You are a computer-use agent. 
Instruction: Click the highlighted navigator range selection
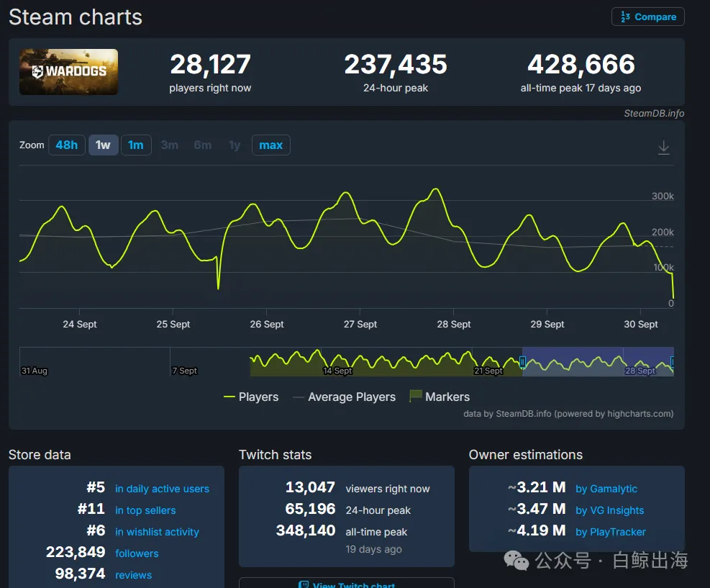(598, 361)
